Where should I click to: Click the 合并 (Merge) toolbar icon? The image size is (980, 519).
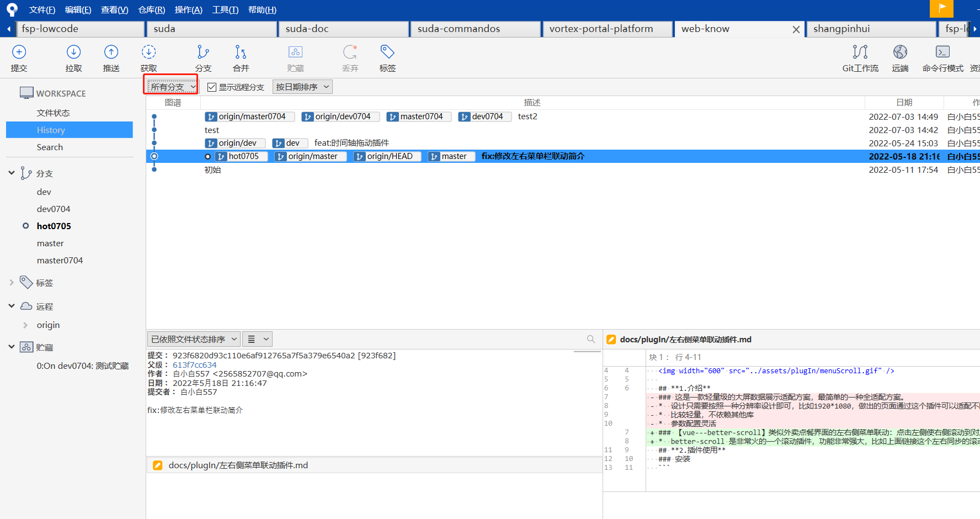click(x=241, y=52)
